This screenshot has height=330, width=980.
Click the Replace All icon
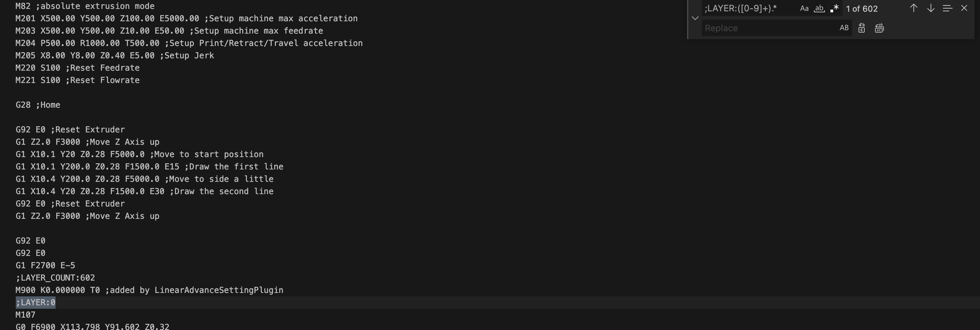pyautogui.click(x=879, y=28)
